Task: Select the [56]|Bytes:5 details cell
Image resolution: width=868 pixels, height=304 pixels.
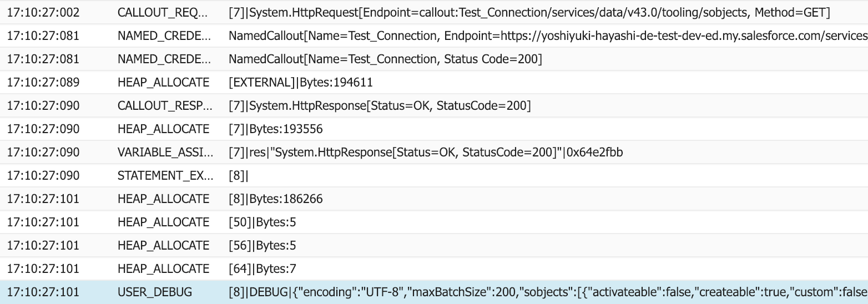Action: (x=259, y=246)
